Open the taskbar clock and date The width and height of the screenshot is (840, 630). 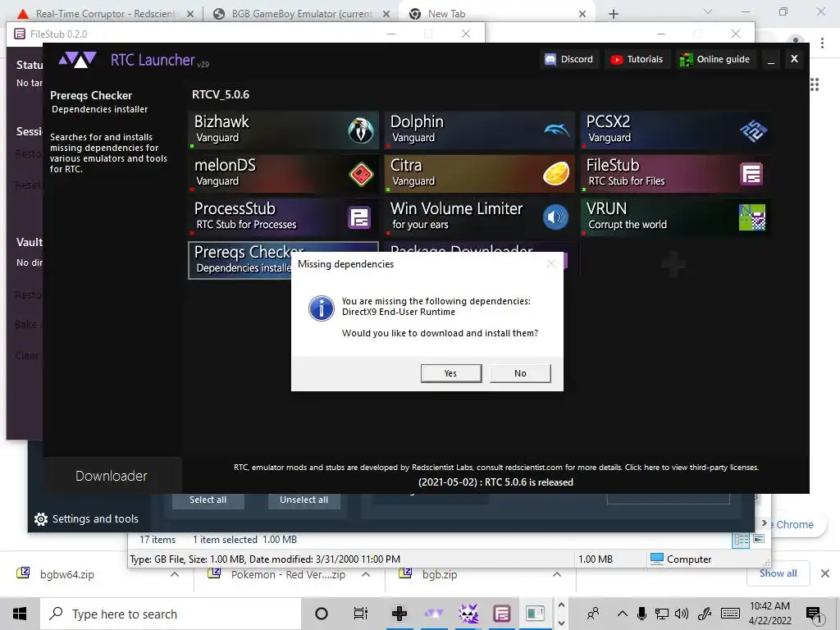769,614
